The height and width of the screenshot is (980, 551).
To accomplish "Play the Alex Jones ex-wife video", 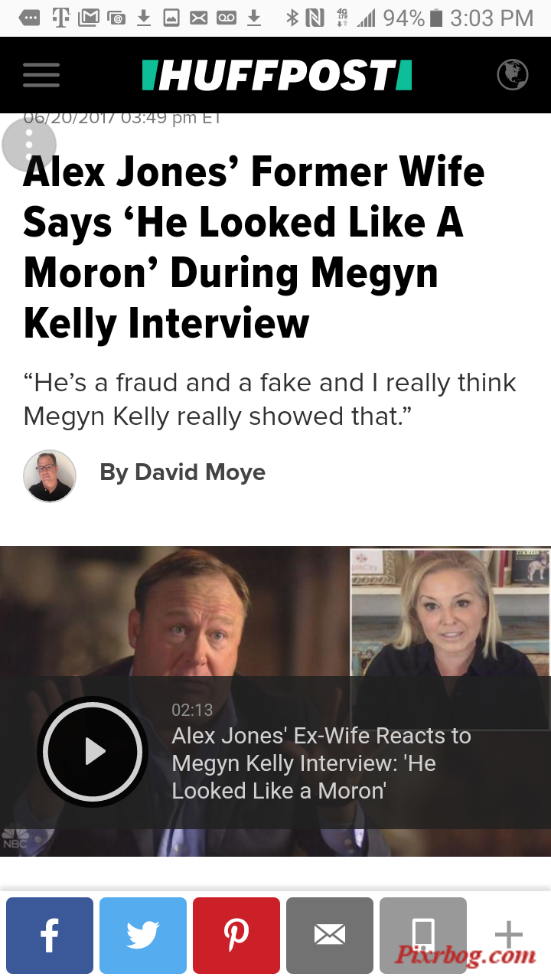I will point(93,752).
